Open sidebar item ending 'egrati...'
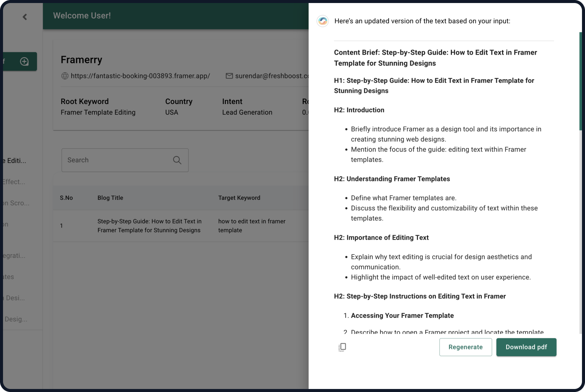 point(14,256)
